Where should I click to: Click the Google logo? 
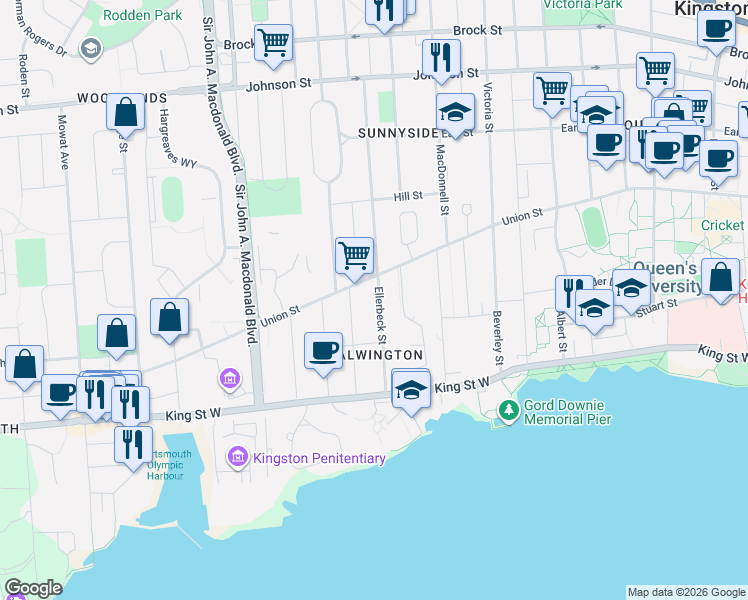point(33,589)
